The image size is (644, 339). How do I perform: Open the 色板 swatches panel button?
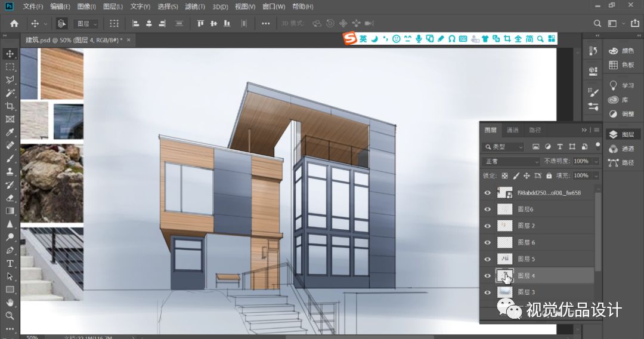(x=622, y=65)
